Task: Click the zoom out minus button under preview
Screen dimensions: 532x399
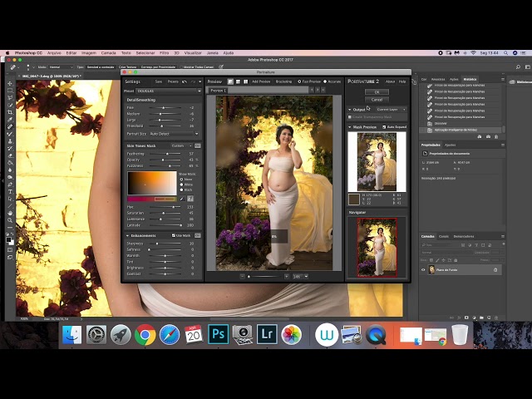Action: point(242,277)
